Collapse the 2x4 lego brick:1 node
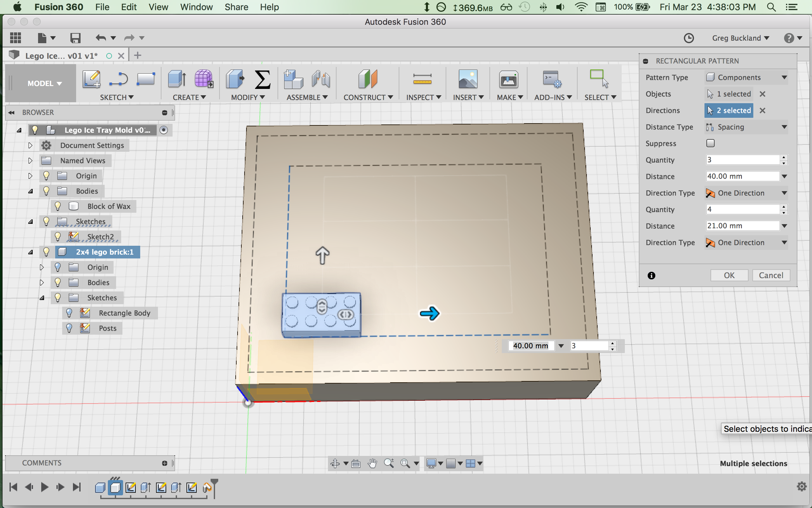The width and height of the screenshot is (812, 508). (x=30, y=252)
